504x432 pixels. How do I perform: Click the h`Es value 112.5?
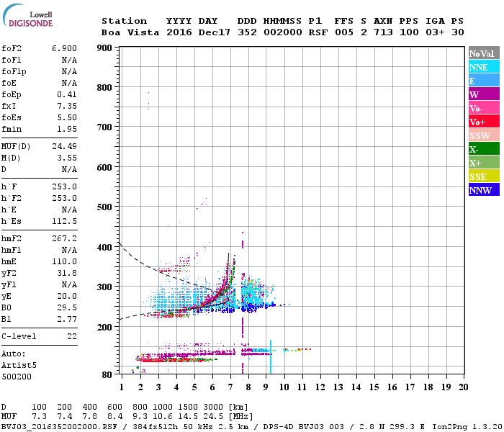coord(64,221)
